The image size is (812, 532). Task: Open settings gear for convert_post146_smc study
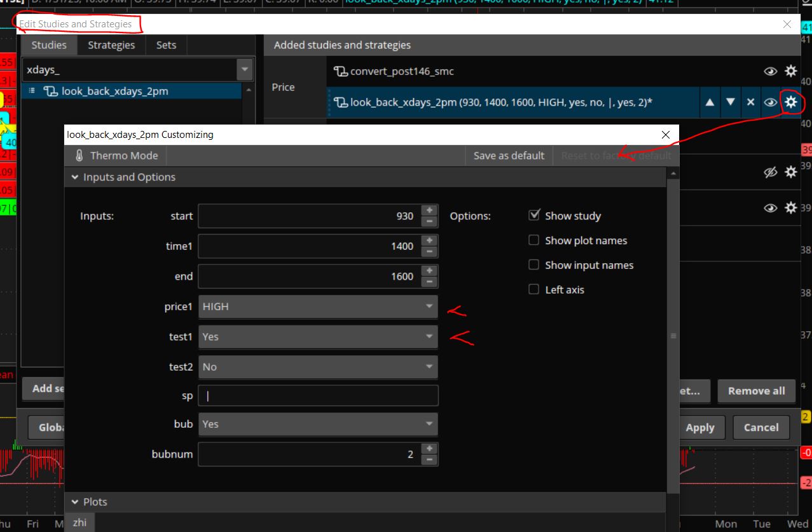790,71
